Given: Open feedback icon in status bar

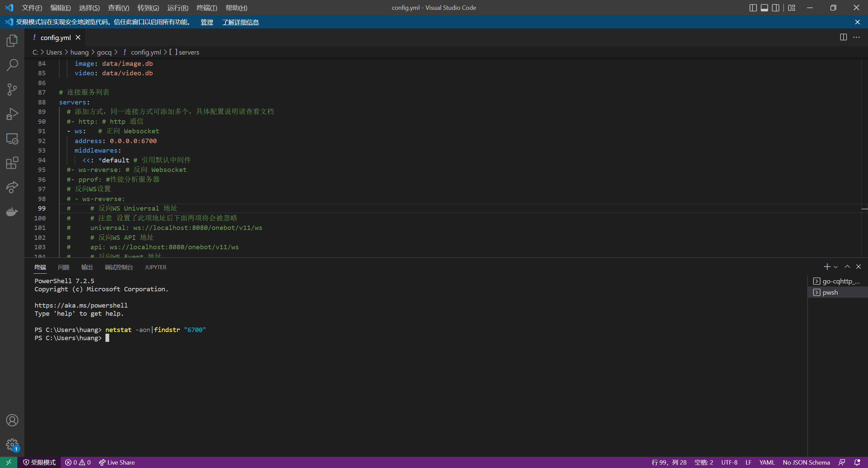Looking at the screenshot, I should coord(842,462).
